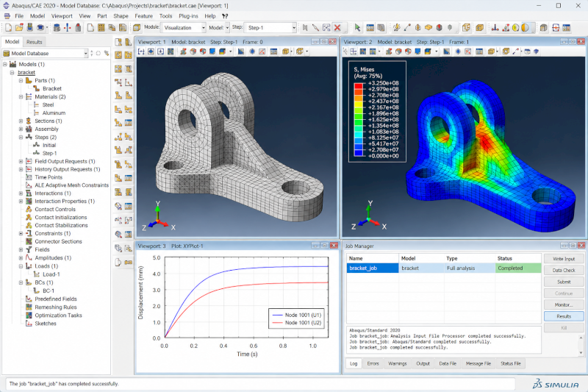Save the model database
Screen dimensions: 588x392
click(29, 27)
